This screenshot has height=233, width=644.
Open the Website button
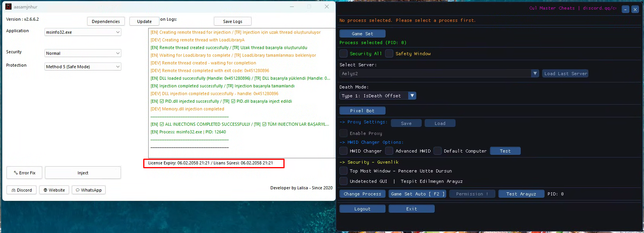click(54, 190)
